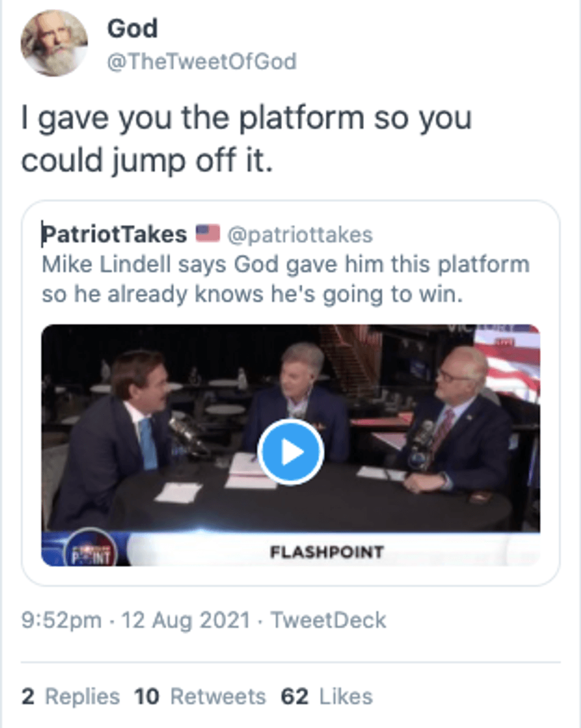The image size is (581, 728).
Task: Open the TweetDeck source link
Action: [x=328, y=620]
